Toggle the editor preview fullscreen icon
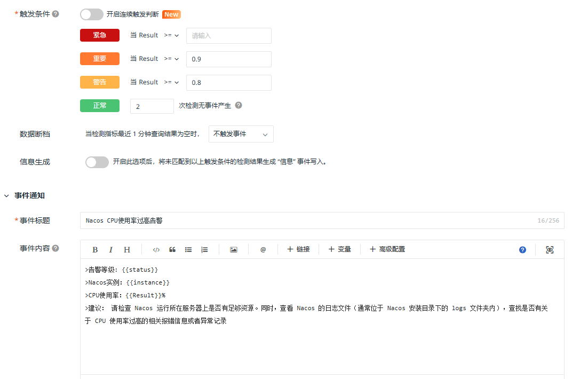This screenshot has height=379, width=588. coord(550,250)
